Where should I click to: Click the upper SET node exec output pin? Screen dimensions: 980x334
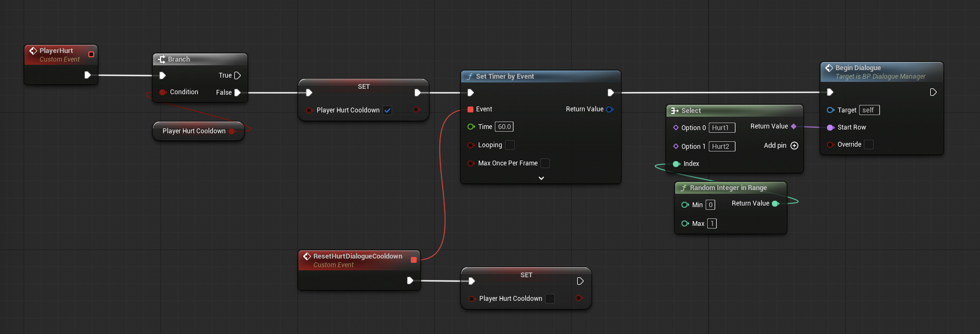click(417, 93)
